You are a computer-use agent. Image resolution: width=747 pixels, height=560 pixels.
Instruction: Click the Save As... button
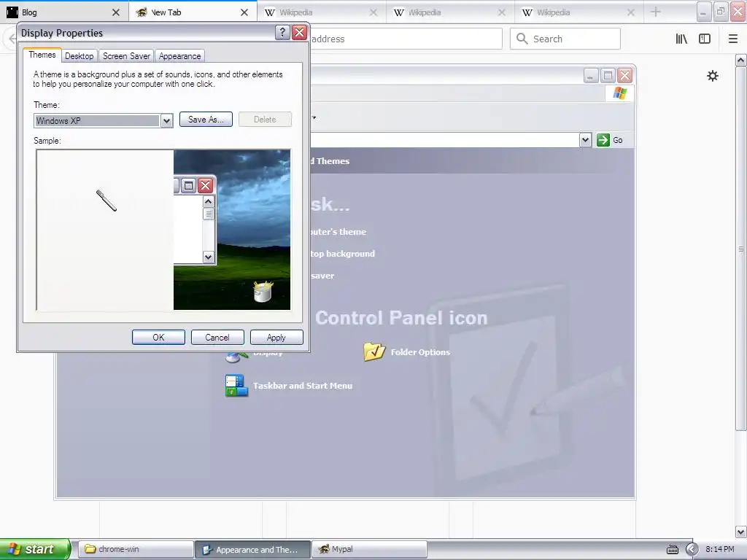[206, 120]
